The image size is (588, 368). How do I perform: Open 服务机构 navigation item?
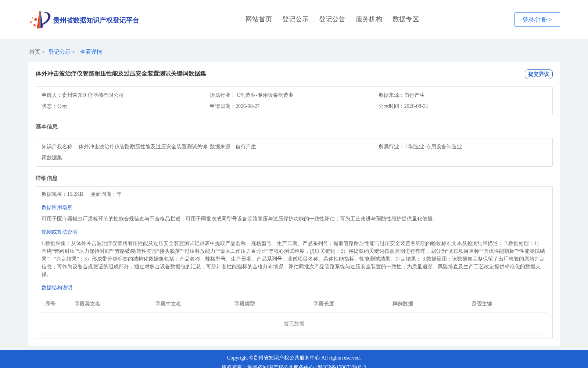point(369,19)
